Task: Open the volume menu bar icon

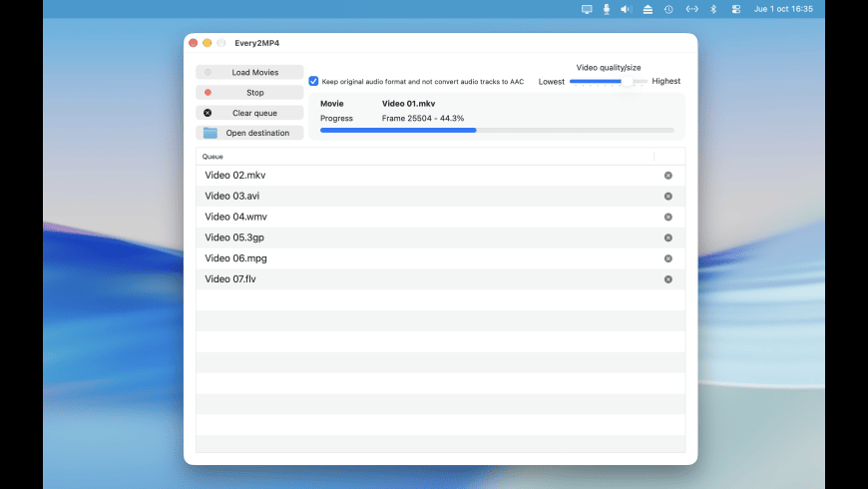Action: [x=627, y=9]
